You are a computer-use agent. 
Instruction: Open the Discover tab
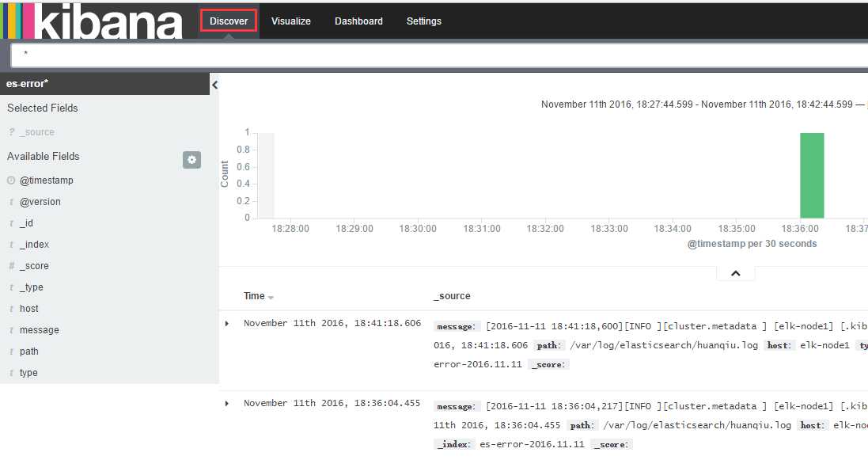pos(229,21)
